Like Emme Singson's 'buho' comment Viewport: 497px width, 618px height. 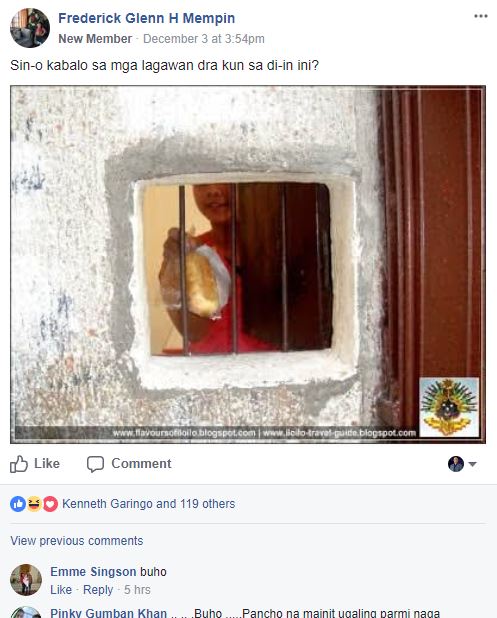click(x=61, y=590)
